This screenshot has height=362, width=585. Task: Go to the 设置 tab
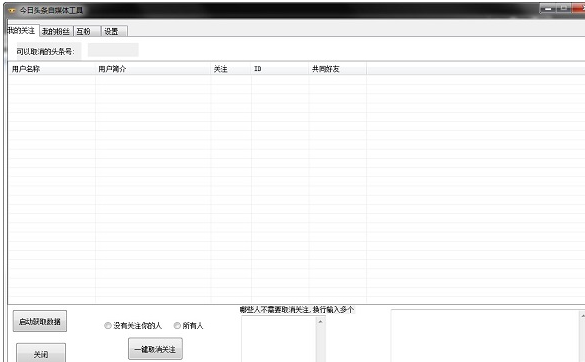114,31
